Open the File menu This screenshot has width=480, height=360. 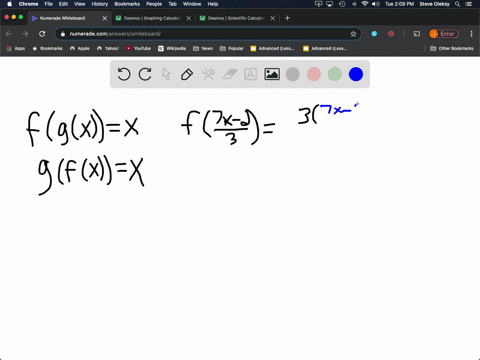click(x=49, y=4)
